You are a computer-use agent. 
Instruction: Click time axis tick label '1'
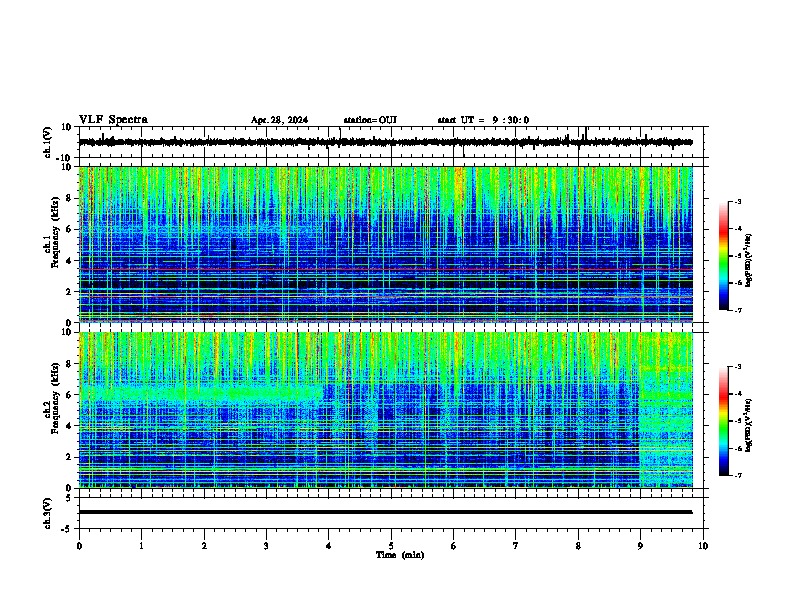[141, 546]
